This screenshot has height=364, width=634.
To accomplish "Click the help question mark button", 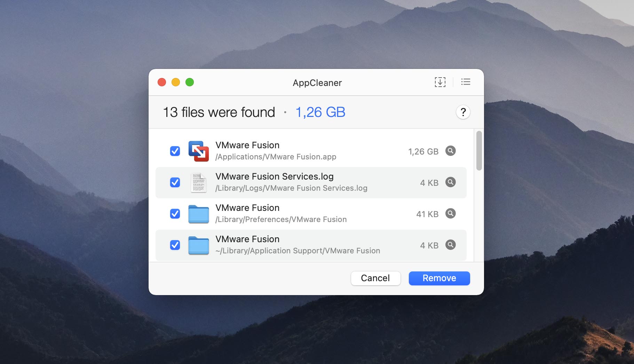I will (463, 112).
